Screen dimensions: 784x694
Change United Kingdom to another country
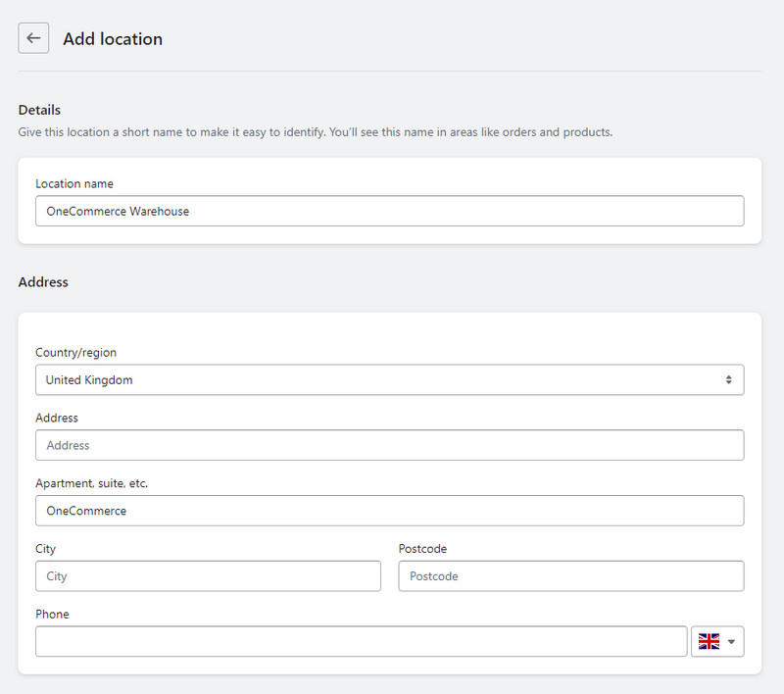pyautogui.click(x=390, y=379)
